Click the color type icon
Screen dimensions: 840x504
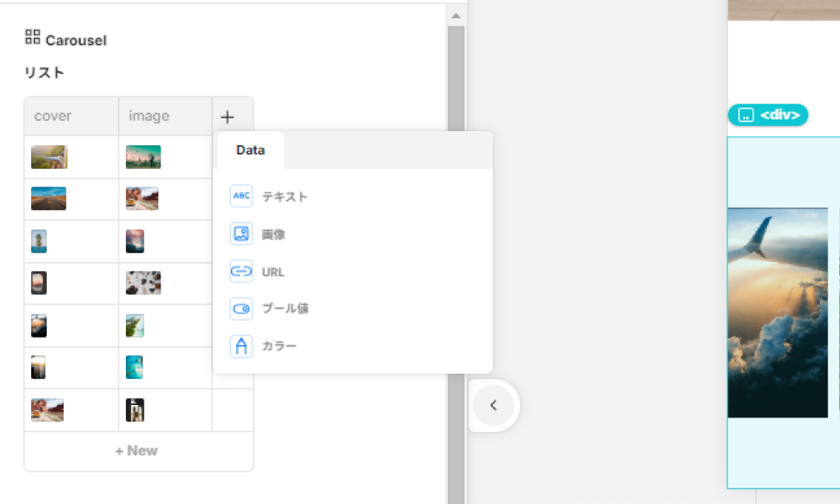(241, 346)
